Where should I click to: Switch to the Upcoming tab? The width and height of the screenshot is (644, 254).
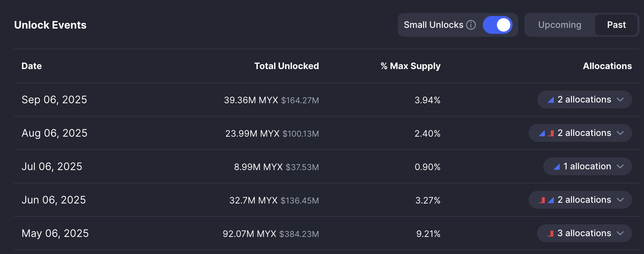[560, 25]
